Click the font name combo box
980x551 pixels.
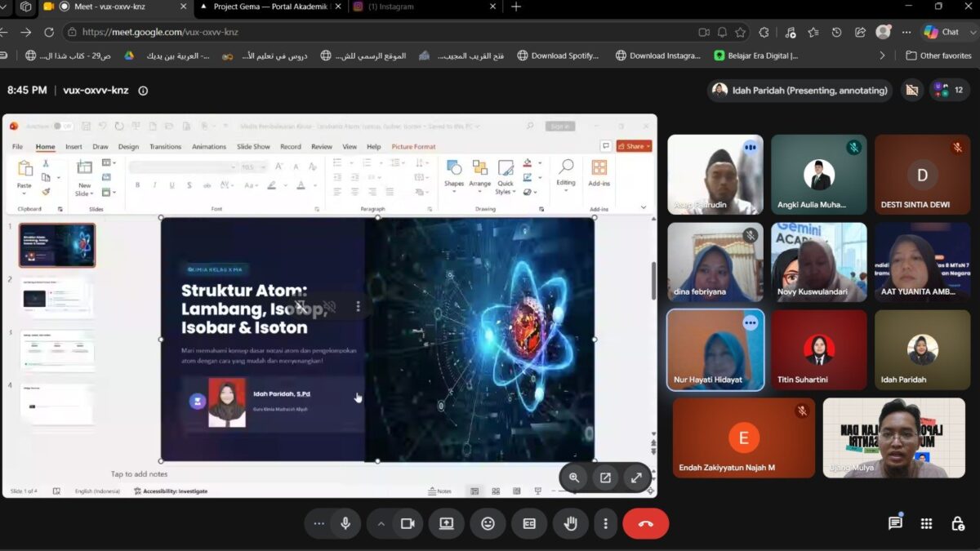[x=183, y=167]
